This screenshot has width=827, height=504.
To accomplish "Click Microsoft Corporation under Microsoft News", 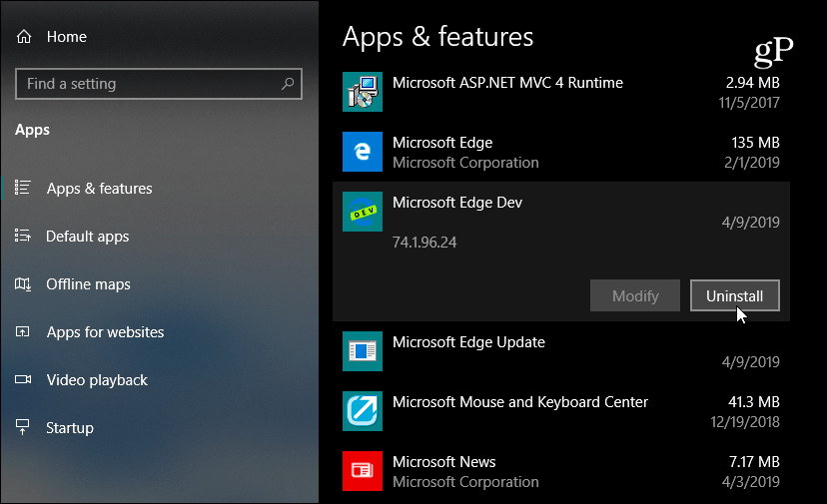I will click(465, 482).
